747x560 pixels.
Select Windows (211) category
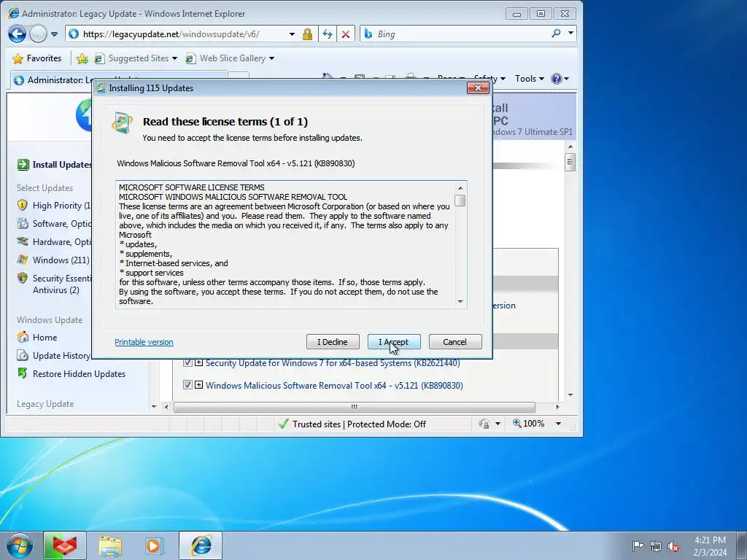pyautogui.click(x=61, y=260)
